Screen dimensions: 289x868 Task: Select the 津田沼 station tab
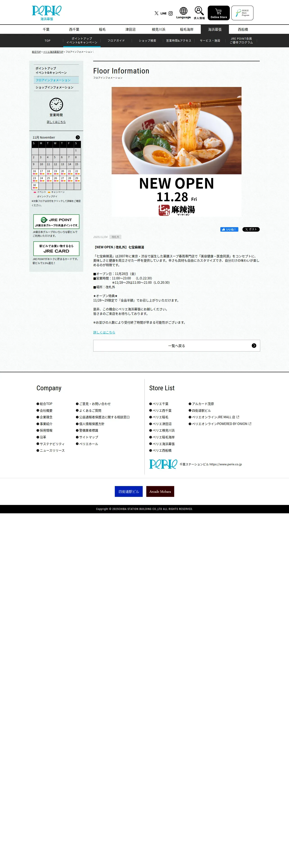[131, 29]
